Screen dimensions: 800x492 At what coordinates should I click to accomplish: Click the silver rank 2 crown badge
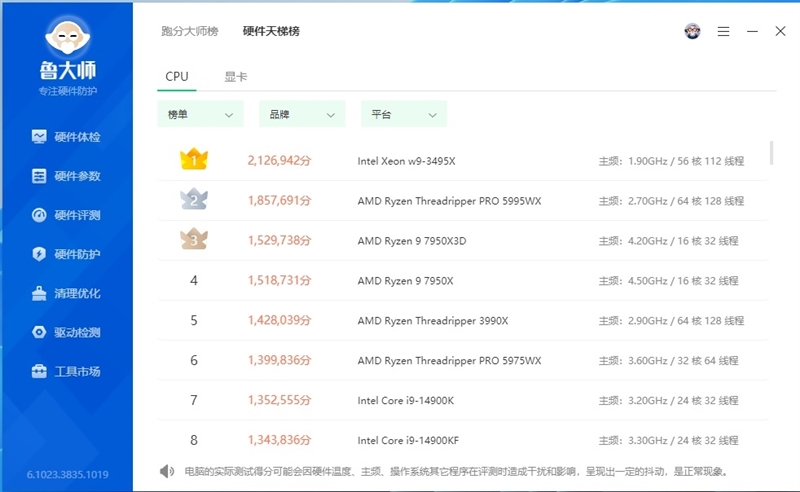click(x=194, y=200)
